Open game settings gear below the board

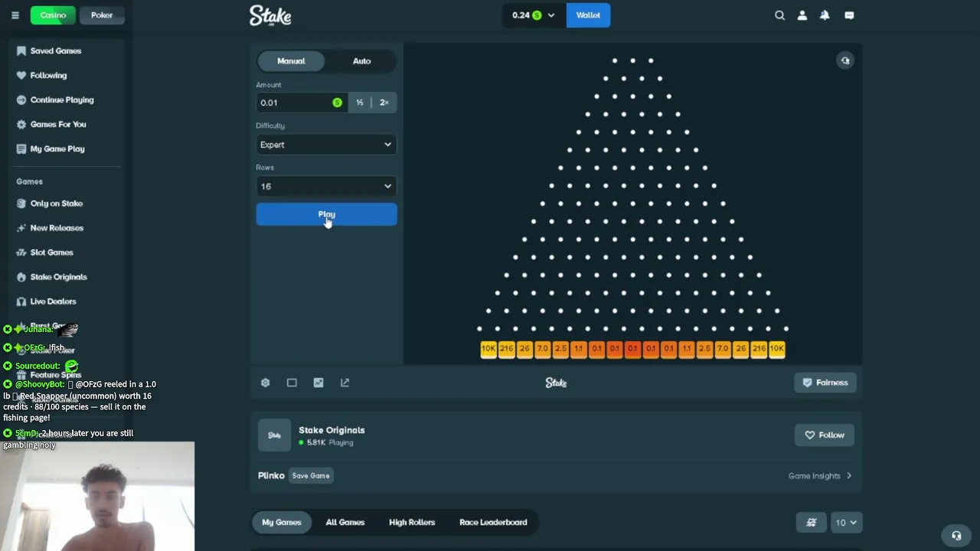pos(265,383)
